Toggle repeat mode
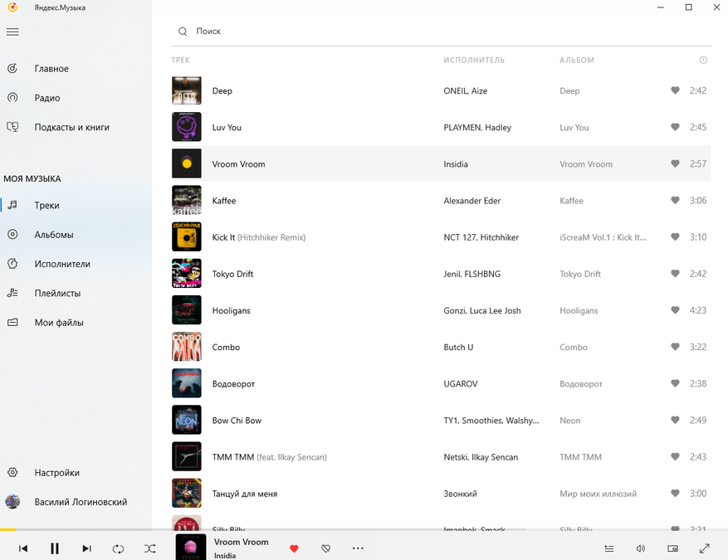This screenshot has height=560, width=728. [118, 549]
